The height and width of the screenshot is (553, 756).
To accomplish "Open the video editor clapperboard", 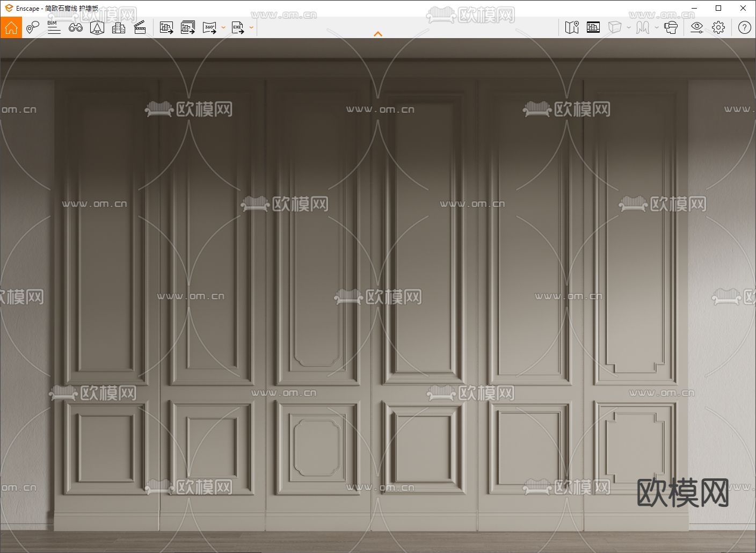I will [x=140, y=27].
